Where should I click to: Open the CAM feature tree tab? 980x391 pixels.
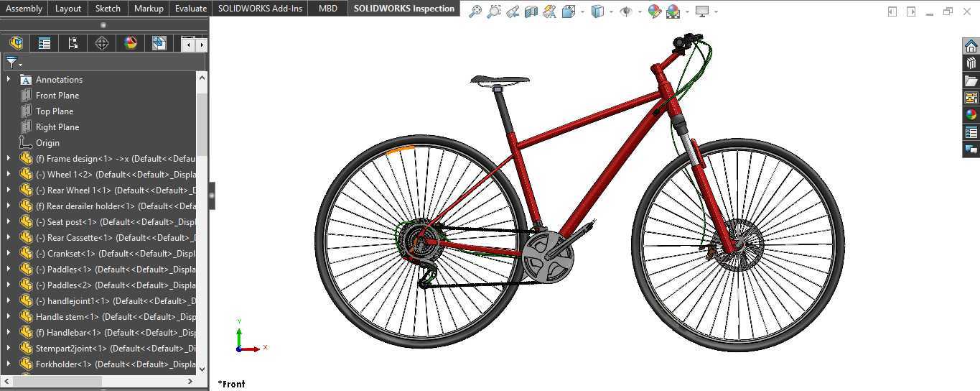pyautogui.click(x=159, y=43)
